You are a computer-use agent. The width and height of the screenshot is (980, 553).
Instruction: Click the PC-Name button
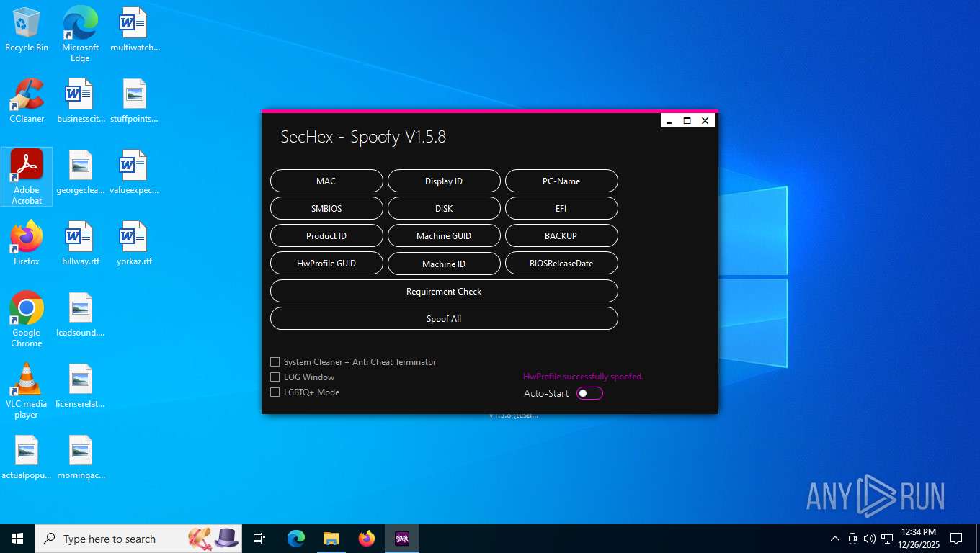(561, 181)
